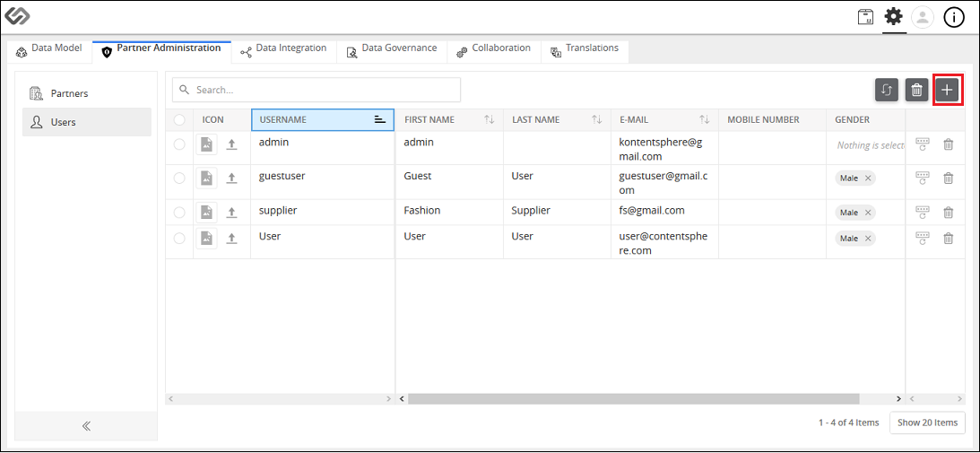Viewport: 980px width, 453px height.
Task: Click image icon in admin row
Action: pos(206,144)
